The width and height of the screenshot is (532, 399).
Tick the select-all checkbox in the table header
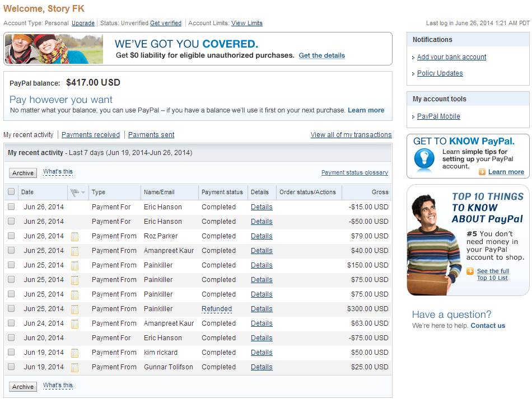[x=11, y=191]
